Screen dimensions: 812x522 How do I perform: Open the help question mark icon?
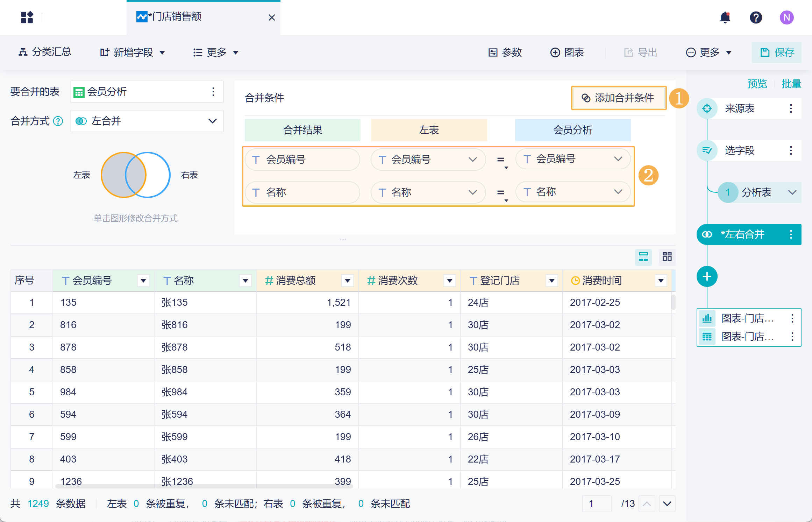pos(756,17)
